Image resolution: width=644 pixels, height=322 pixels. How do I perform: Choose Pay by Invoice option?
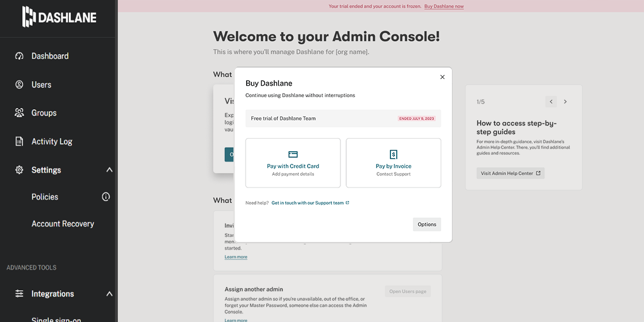click(x=393, y=163)
